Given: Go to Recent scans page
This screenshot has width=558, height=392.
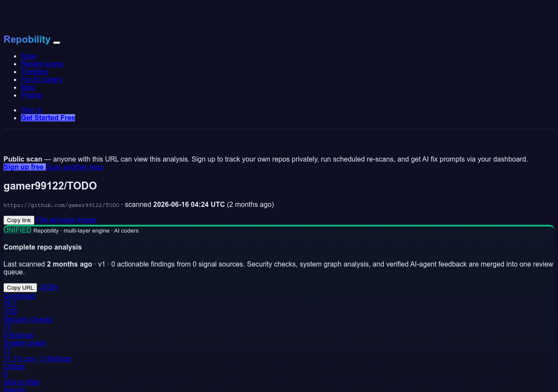Looking at the screenshot, I should click(42, 64).
